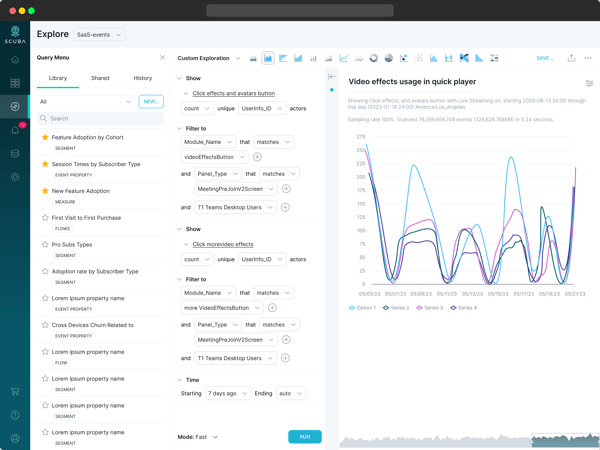Collapse the Time section
This screenshot has width=600, height=450.
coord(180,380)
